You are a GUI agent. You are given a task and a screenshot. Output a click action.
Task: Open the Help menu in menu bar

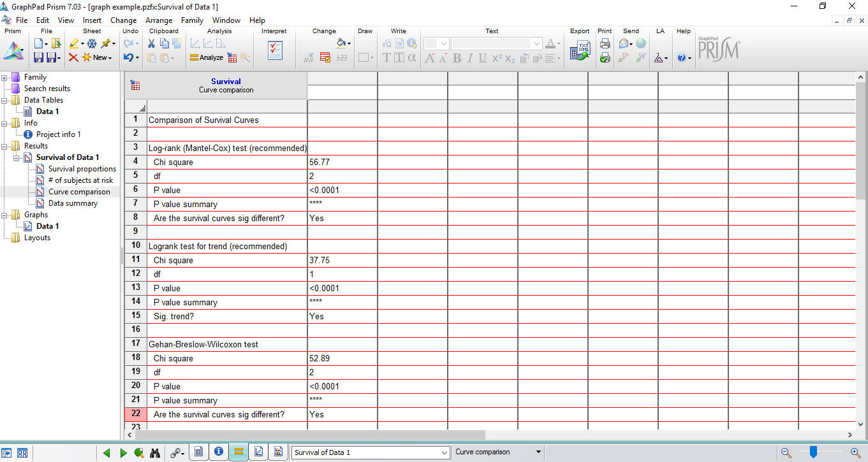(258, 20)
